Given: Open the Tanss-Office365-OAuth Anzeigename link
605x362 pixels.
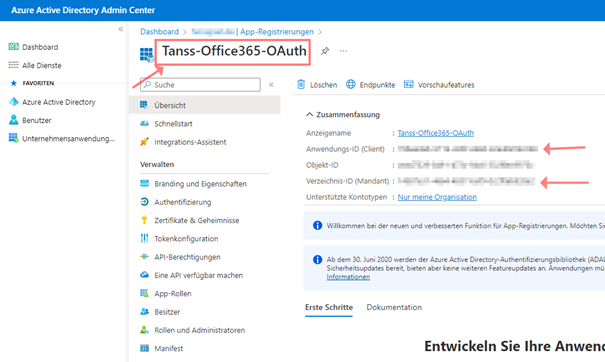Looking at the screenshot, I should [x=436, y=133].
